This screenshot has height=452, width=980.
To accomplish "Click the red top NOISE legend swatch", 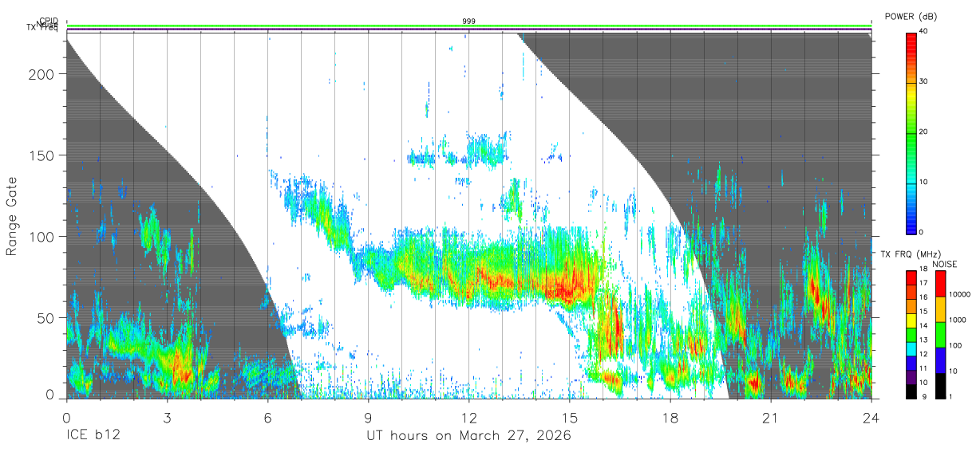I will click(x=939, y=284).
